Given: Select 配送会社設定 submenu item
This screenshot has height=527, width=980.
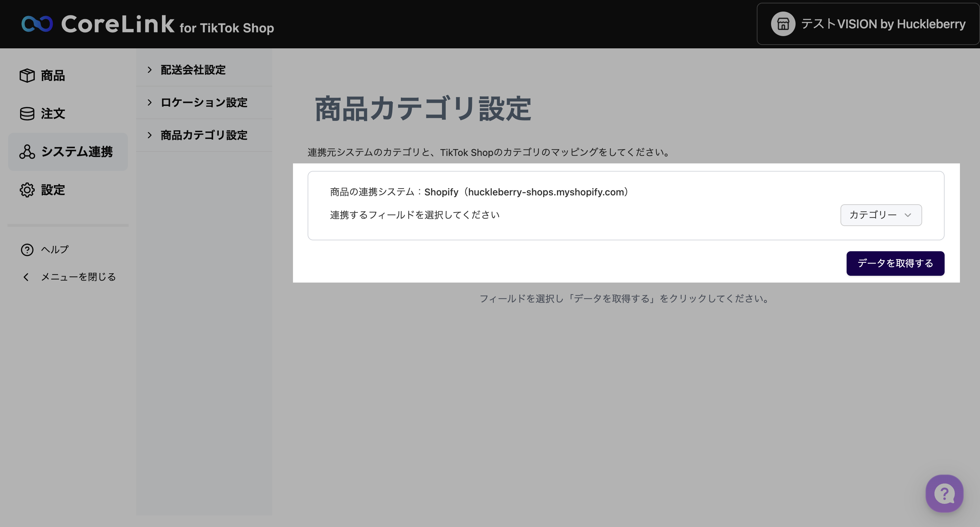Looking at the screenshot, I should coord(193,70).
